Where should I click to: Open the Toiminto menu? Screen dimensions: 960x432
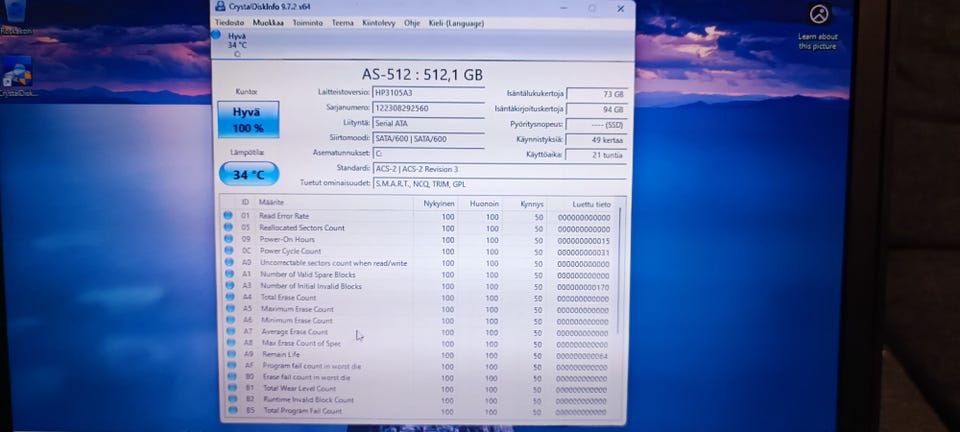click(x=307, y=23)
